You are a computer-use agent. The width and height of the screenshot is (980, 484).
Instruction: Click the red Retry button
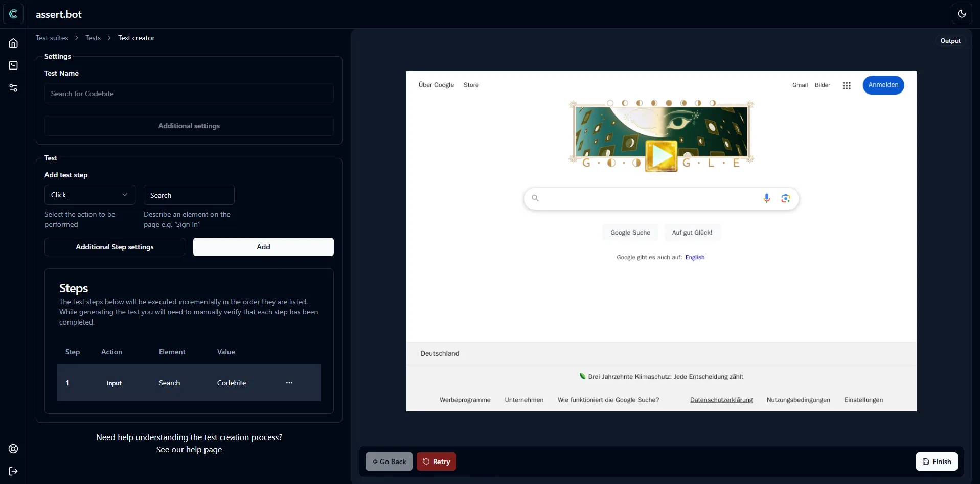[436, 462]
